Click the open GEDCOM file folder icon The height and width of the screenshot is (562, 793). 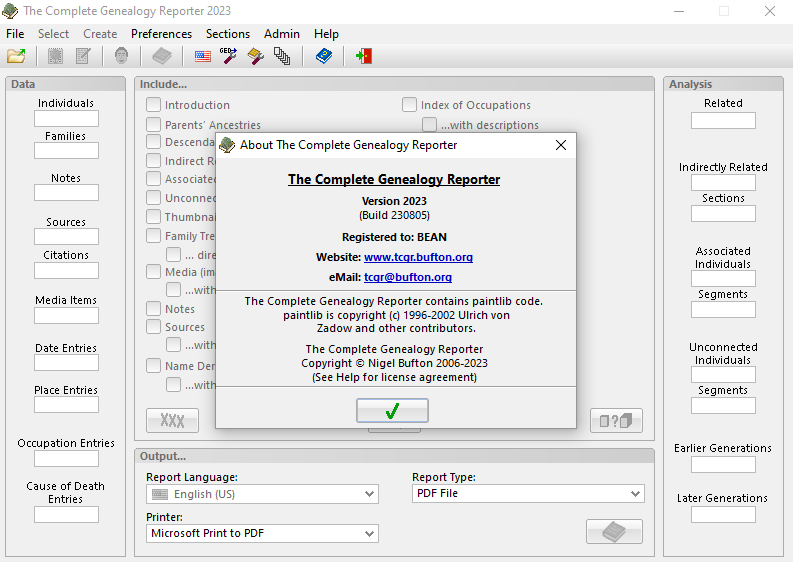(16, 56)
